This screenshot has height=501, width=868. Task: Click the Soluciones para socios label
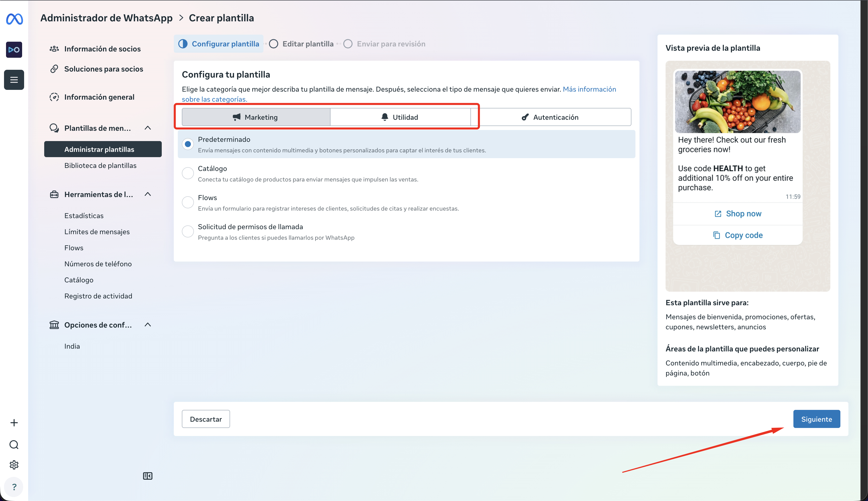pos(104,69)
